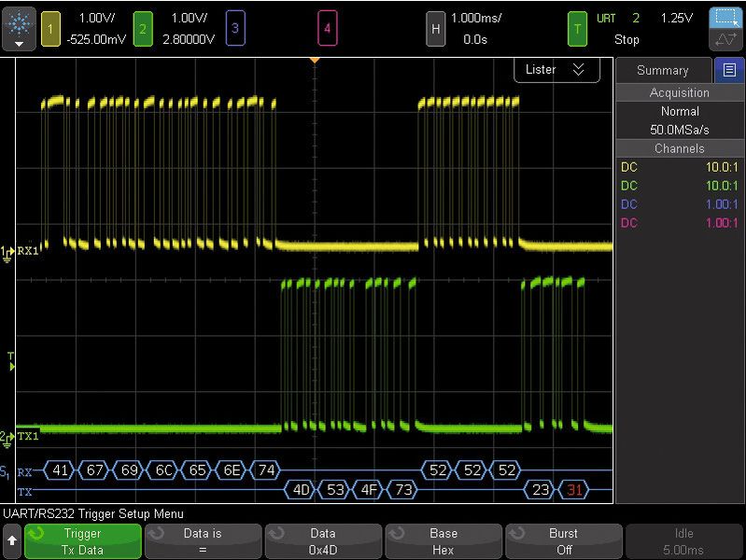Click the decoded TX packet 4D
746x560 pixels.
click(301, 490)
